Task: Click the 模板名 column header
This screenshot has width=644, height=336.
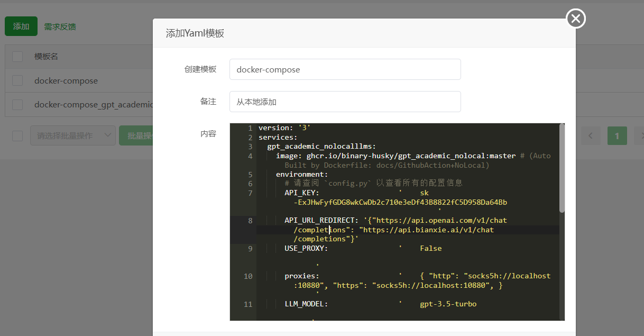Action: point(46,57)
